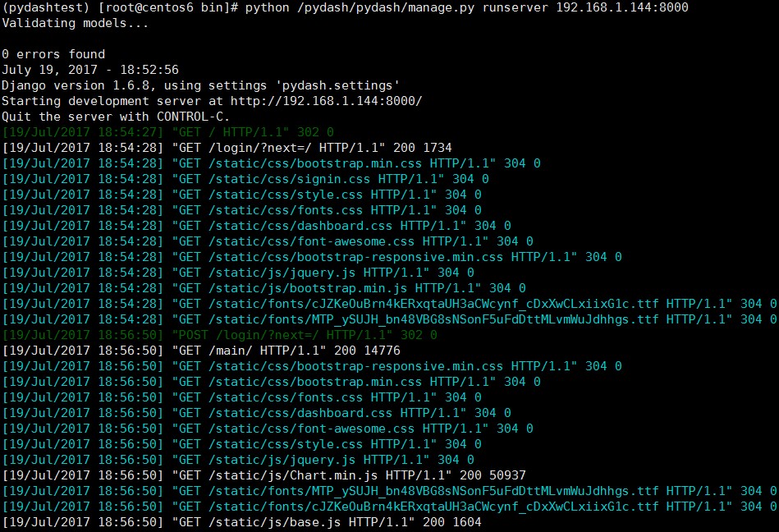The width and height of the screenshot is (779, 532).
Task: Click the 18:56:50 '/static/css/style.css' log line
Action: pos(242,445)
